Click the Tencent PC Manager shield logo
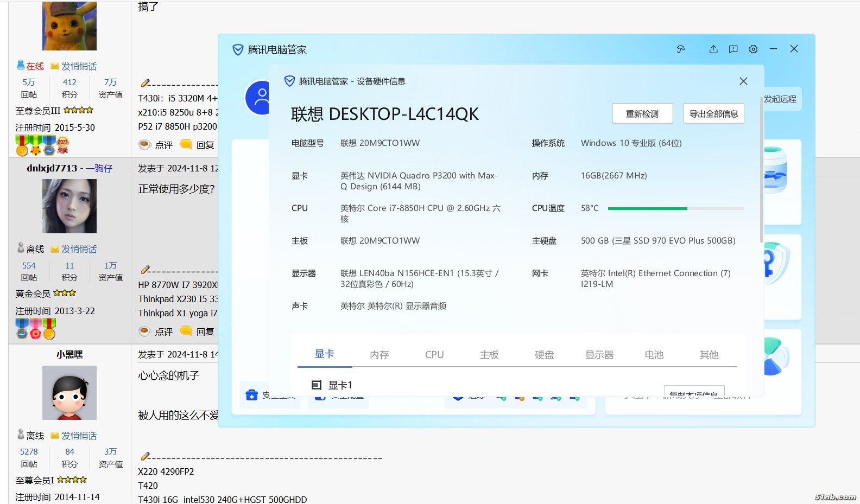This screenshot has width=860, height=504. click(238, 50)
